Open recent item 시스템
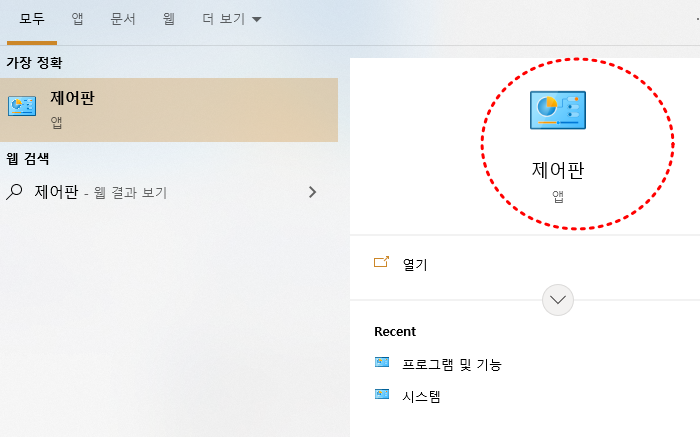The height and width of the screenshot is (437, 700). [421, 396]
